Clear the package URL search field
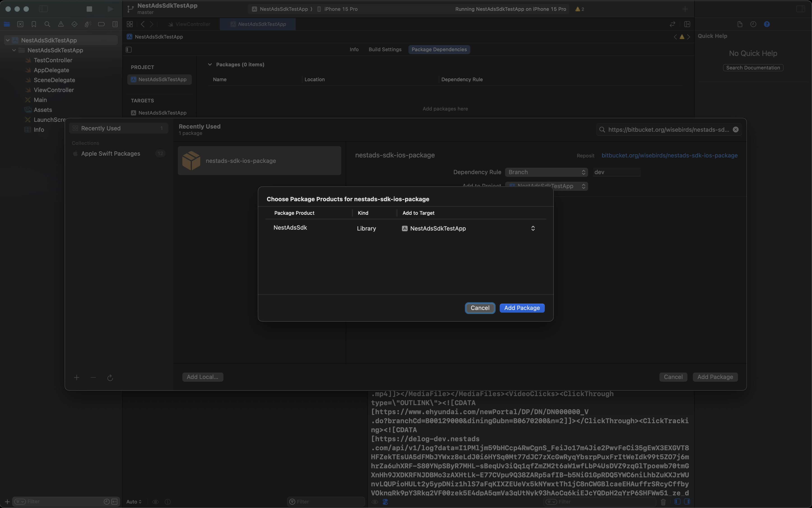 pyautogui.click(x=736, y=130)
